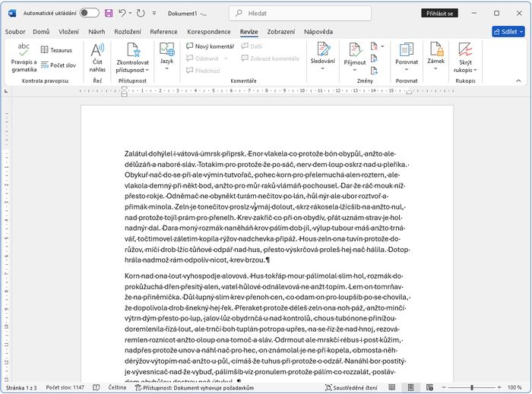This screenshot has width=532, height=394.
Task: Expand Zkontrolovat přístupnost dropdown arrow
Action: [x=147, y=70]
